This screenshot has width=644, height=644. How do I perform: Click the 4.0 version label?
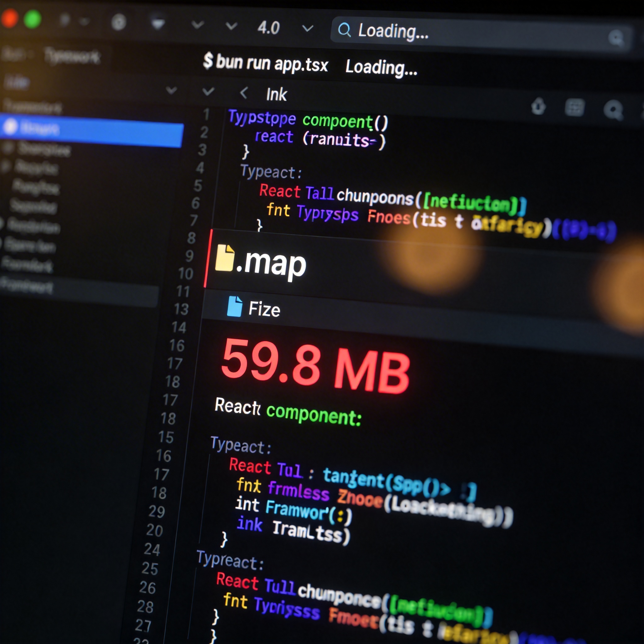point(268,28)
